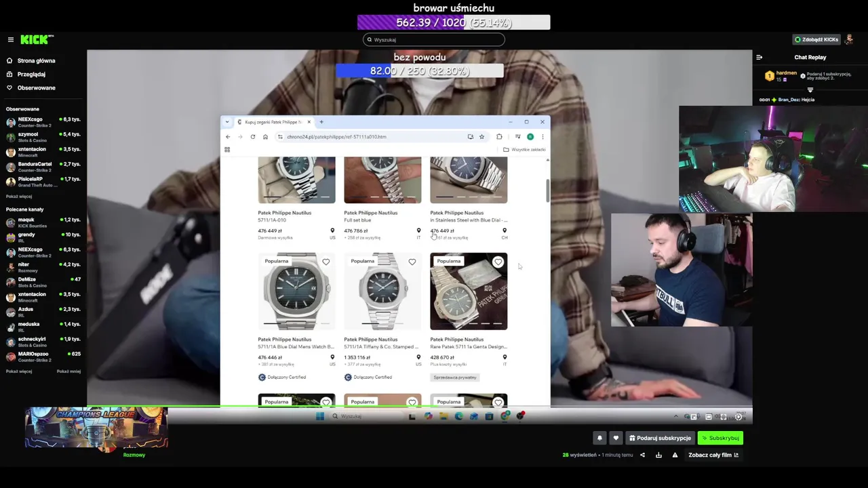The height and width of the screenshot is (488, 868).
Task: Click green Subskrybuj button
Action: (x=720, y=438)
